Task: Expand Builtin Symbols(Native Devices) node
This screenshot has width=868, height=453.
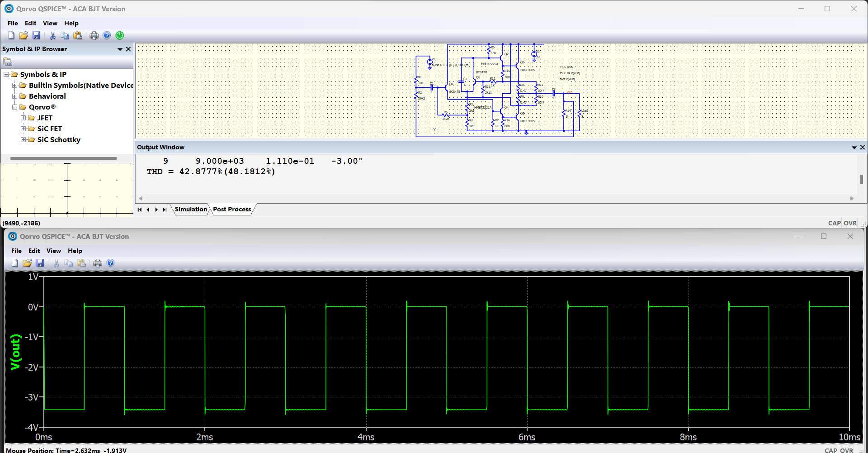Action: click(14, 85)
